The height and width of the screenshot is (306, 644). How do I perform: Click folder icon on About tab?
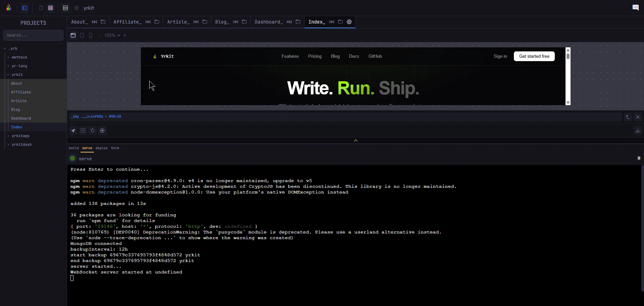point(103,22)
